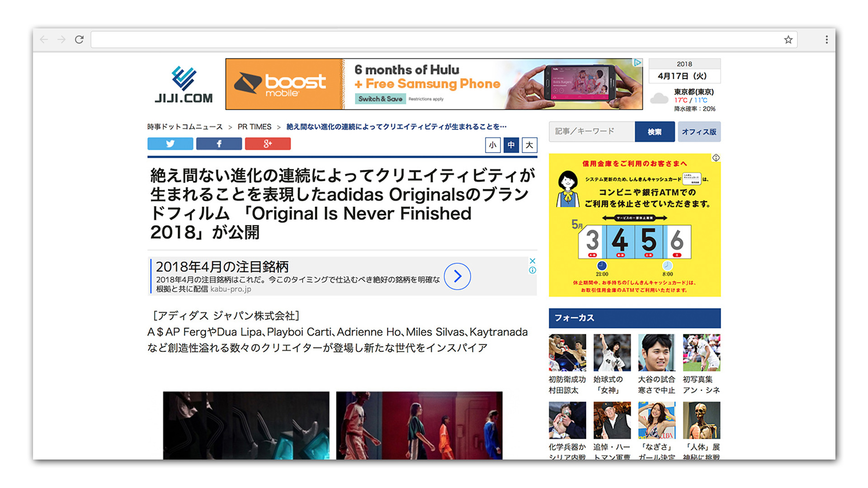Screen dimensions: 868x488
Task: Share the article on Facebook
Action: click(x=219, y=144)
